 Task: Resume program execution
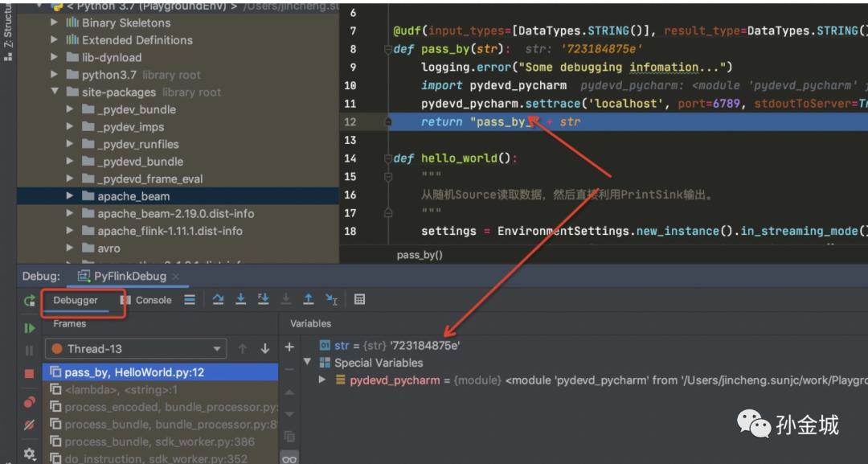[30, 328]
